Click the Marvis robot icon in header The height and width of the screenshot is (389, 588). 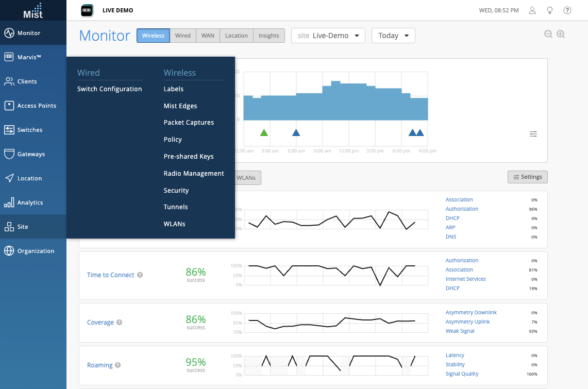tap(87, 10)
